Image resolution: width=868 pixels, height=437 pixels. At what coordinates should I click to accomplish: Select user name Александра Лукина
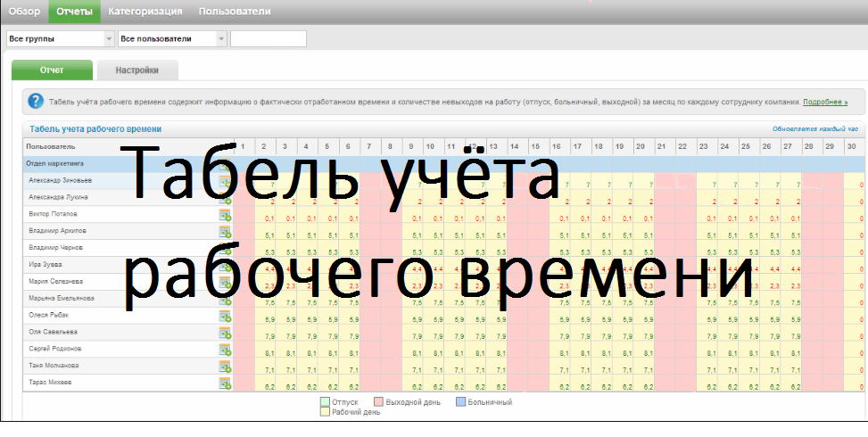click(58, 197)
